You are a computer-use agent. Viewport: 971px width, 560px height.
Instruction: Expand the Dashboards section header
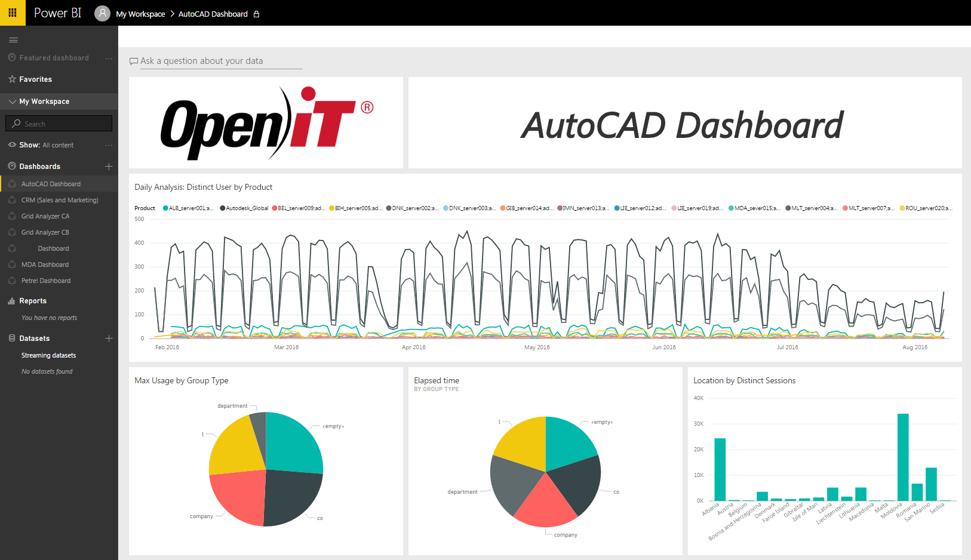click(x=39, y=166)
